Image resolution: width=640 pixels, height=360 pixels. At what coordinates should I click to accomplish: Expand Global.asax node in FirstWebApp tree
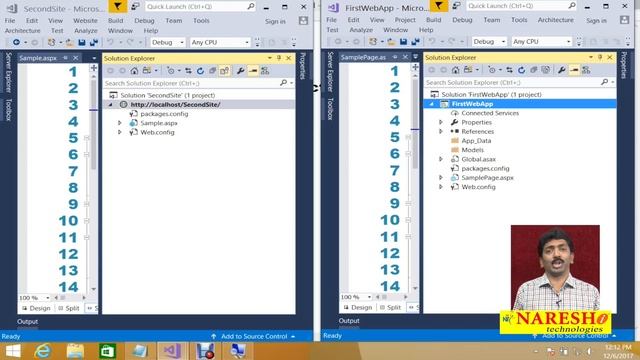[441, 159]
